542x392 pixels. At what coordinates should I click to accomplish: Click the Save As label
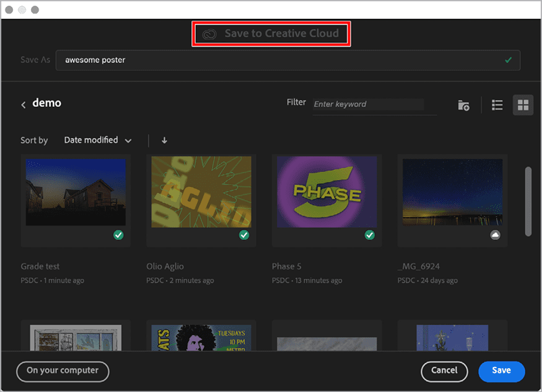[x=35, y=60]
